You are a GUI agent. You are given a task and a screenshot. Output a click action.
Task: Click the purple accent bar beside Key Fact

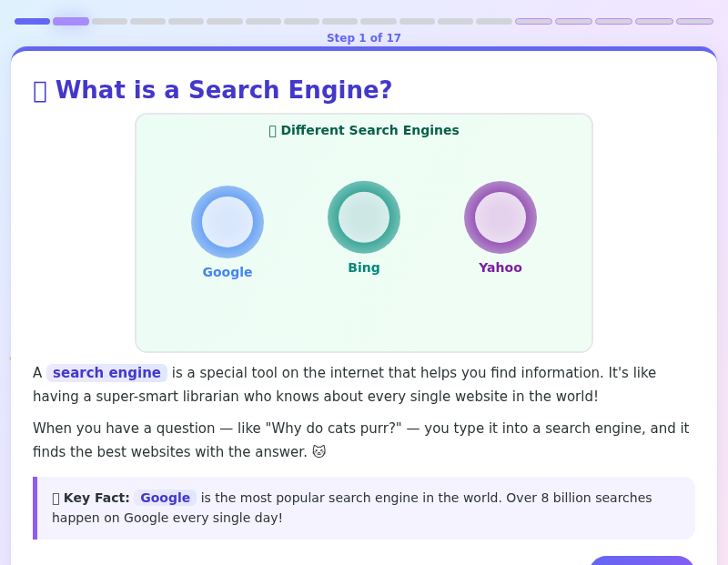coord(35,508)
